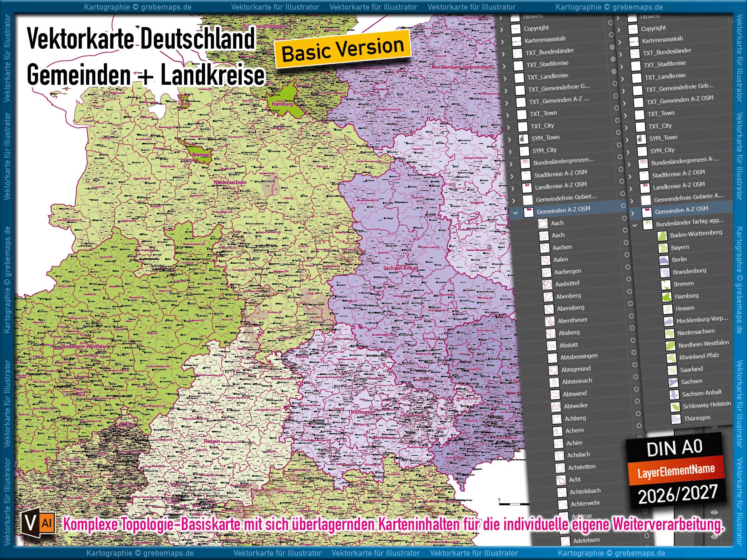The width and height of the screenshot is (747, 560).
Task: Click the Abentheuer sublayer thumbnail
Action: (x=550, y=321)
